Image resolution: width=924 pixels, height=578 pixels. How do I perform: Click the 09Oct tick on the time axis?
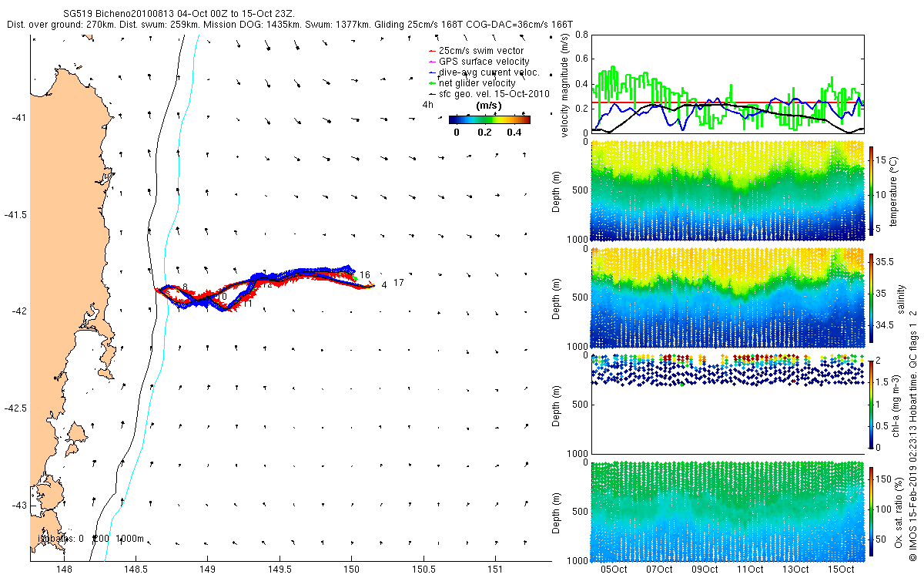click(x=705, y=570)
